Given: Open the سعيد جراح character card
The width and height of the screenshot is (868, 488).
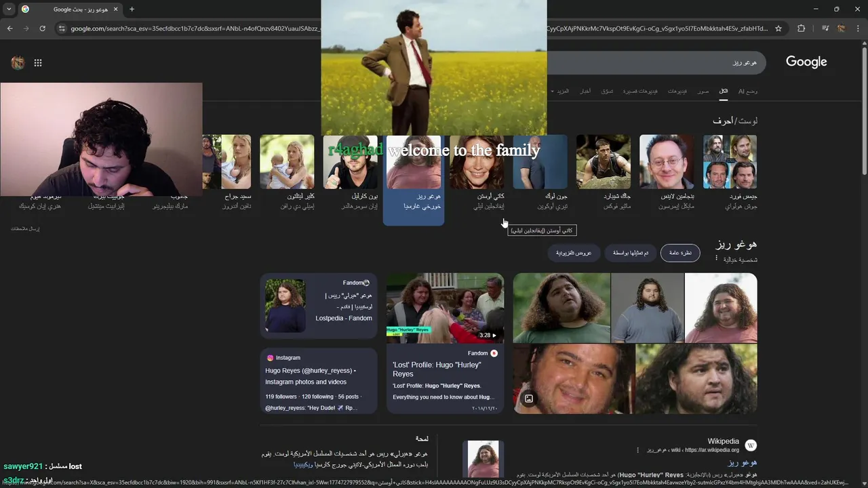Looking at the screenshot, I should (227, 173).
